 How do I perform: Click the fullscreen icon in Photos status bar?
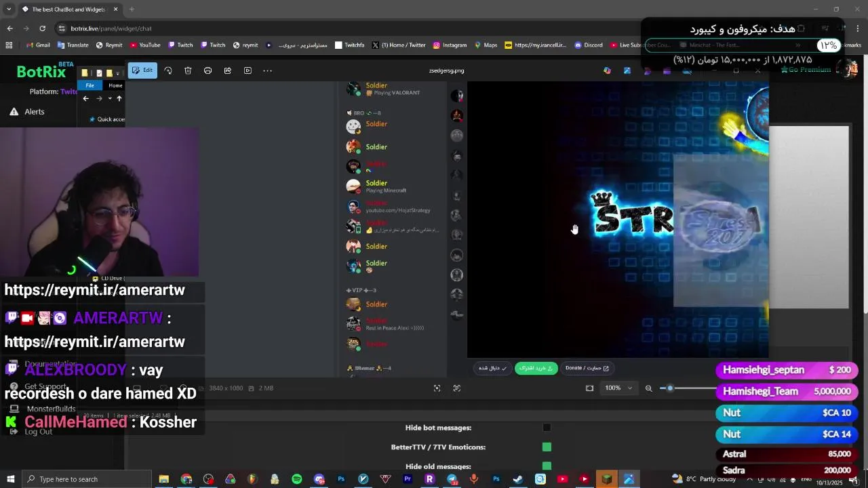tap(437, 388)
